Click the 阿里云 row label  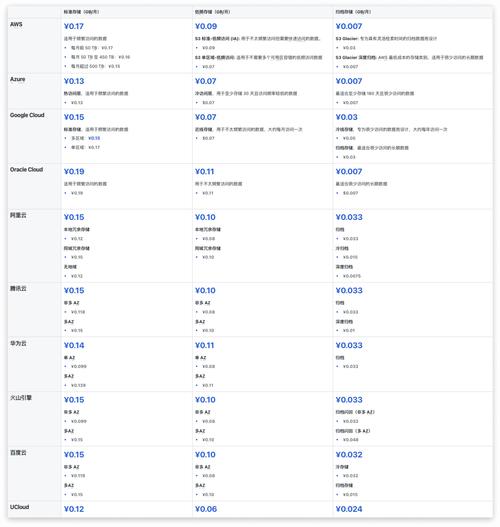click(18, 215)
